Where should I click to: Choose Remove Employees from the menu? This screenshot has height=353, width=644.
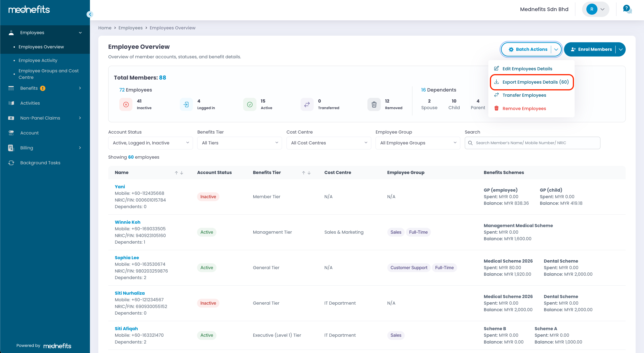[x=524, y=108]
